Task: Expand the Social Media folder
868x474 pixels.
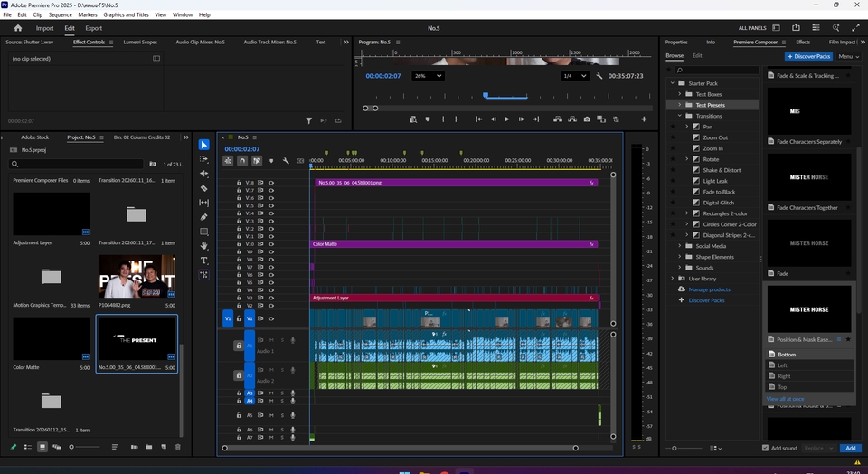Action: point(680,246)
